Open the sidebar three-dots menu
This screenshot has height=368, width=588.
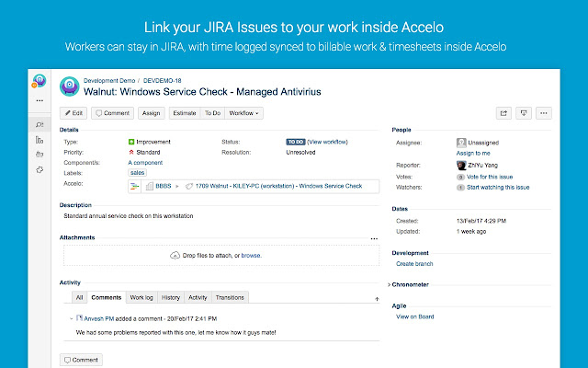(40, 100)
